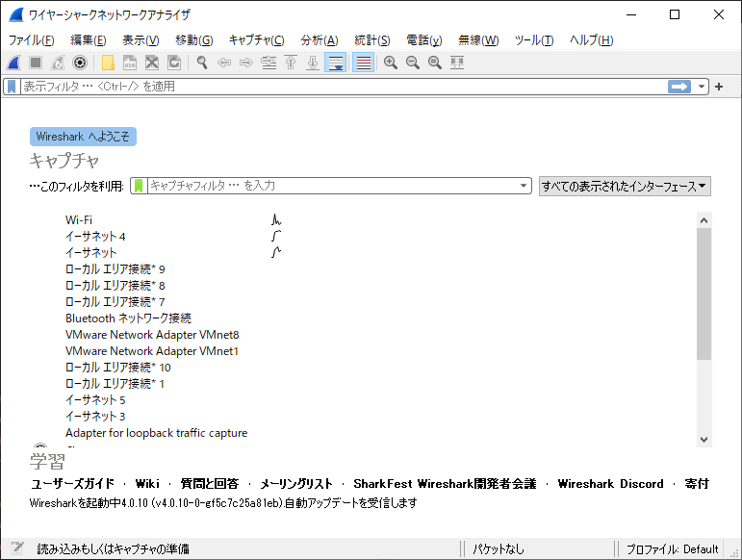Screen dimensions: 742x560
Task: Open the 電話(y) menu
Action: pyautogui.click(x=424, y=40)
